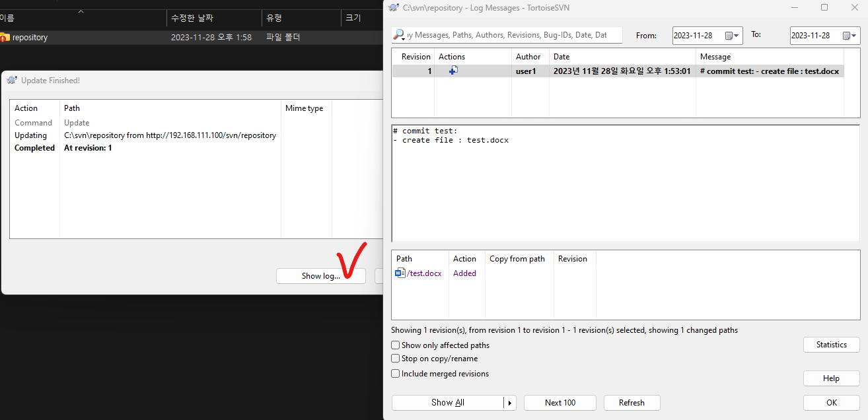Select the 2023년 11월 28일 date cell
The image size is (868, 420).
click(x=622, y=71)
